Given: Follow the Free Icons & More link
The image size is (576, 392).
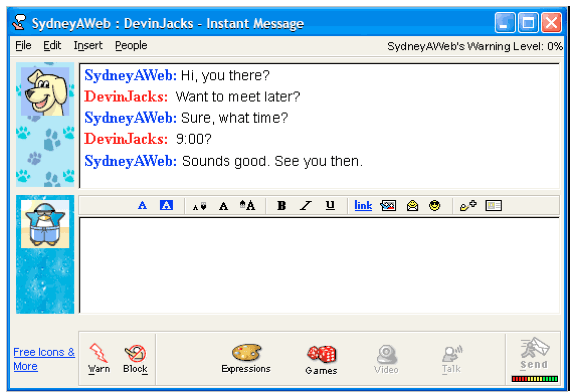Looking at the screenshot, I should tap(44, 359).
